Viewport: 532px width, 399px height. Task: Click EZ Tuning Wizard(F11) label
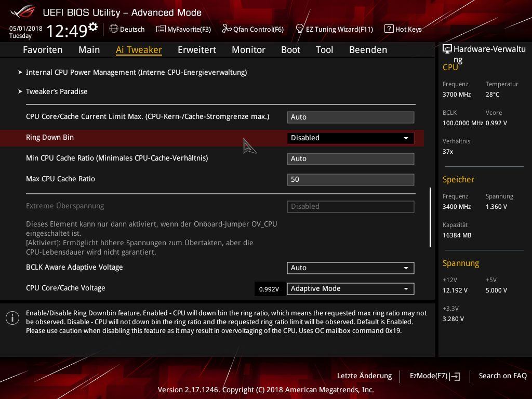pyautogui.click(x=339, y=29)
